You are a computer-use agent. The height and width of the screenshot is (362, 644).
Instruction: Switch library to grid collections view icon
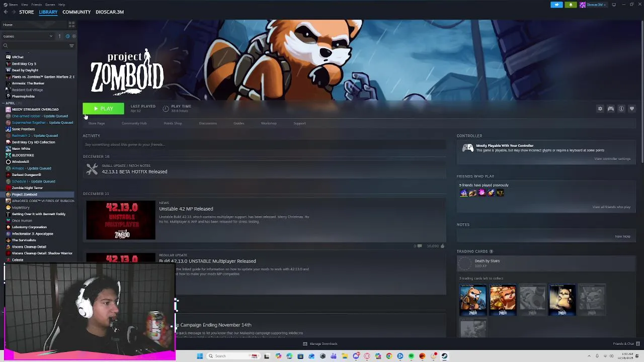[x=71, y=25]
